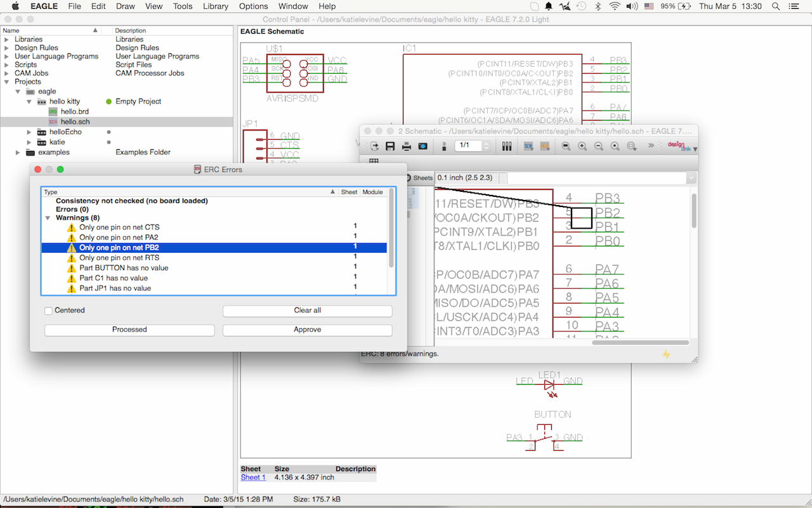The width and height of the screenshot is (812, 508).
Task: Click the Zoom out magnifier icon
Action: (599, 146)
